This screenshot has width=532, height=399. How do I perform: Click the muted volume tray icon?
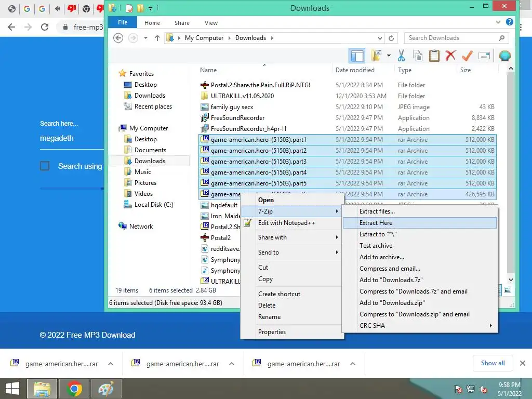click(x=483, y=389)
